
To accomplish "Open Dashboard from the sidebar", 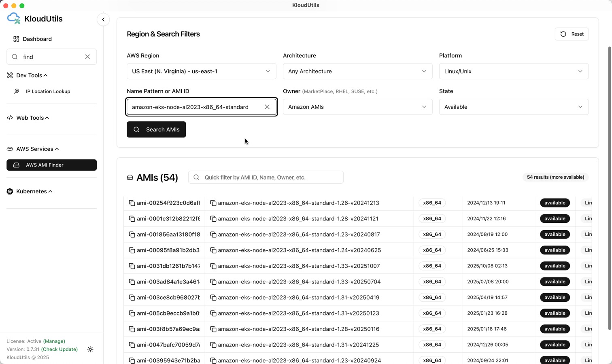I will tap(37, 39).
